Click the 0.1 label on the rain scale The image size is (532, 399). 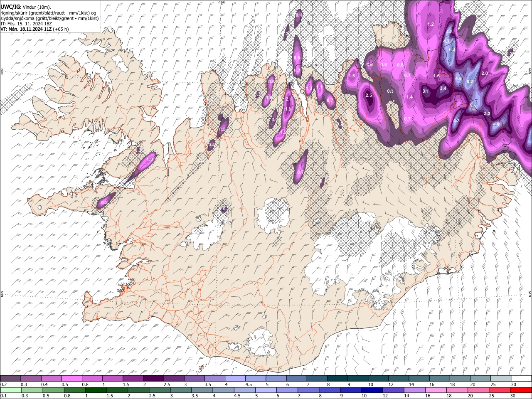tap(3, 396)
